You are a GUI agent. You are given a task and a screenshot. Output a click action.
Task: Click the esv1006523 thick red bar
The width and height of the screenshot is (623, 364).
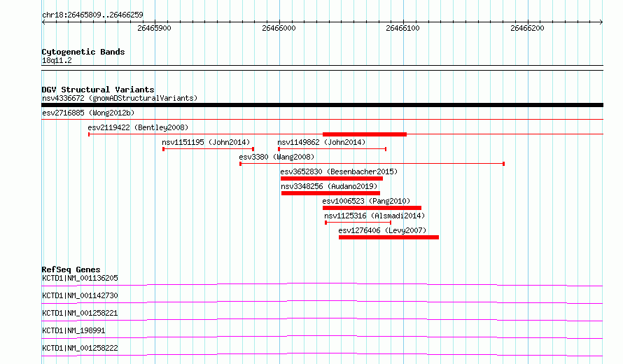pyautogui.click(x=372, y=208)
